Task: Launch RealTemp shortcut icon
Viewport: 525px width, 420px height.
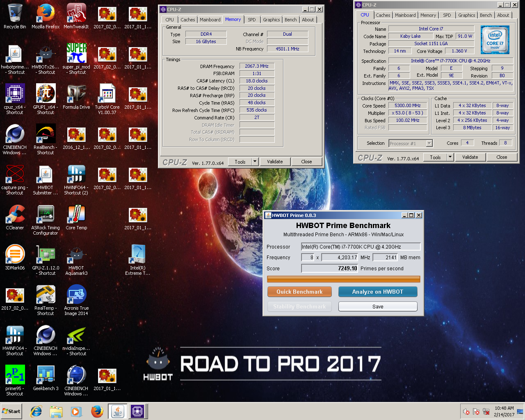Action: click(x=46, y=300)
